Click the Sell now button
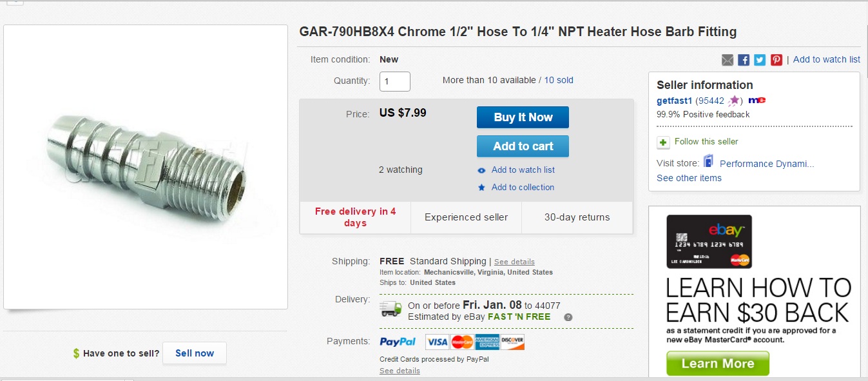 [195, 353]
